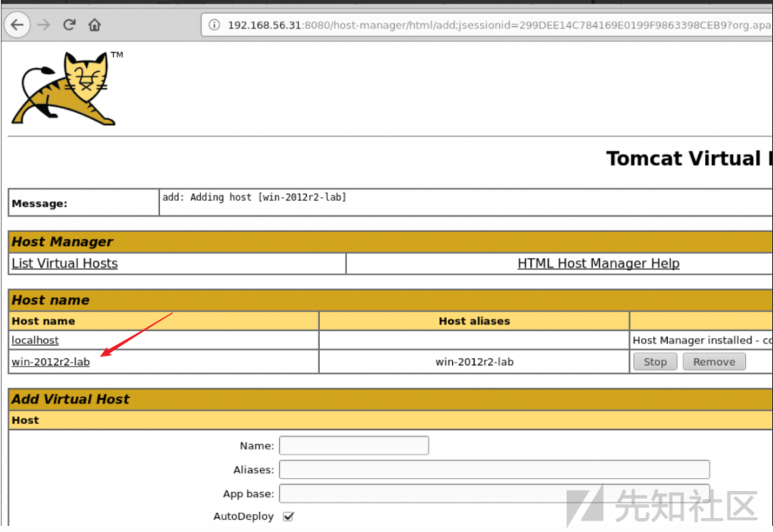
Task: Click the Aliases input field
Action: [x=495, y=469]
